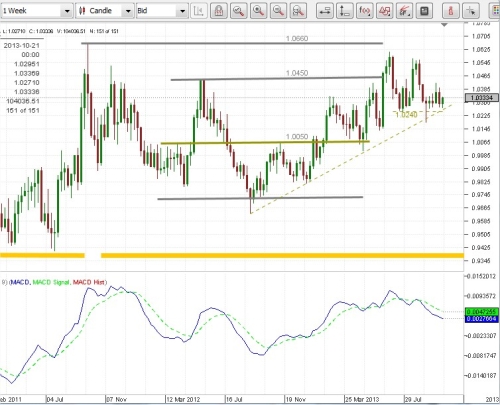Click the lock chart icon
The image size is (500, 405).
tap(219, 11)
